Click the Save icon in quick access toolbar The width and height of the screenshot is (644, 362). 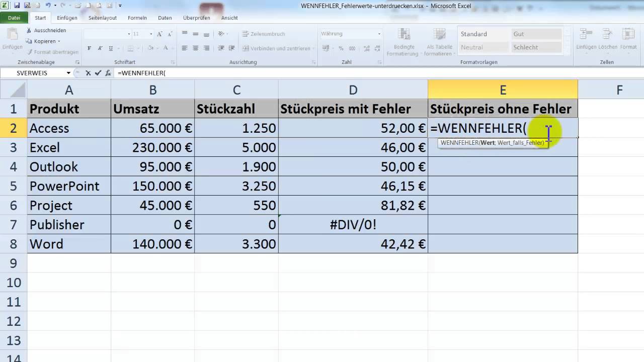point(17,6)
